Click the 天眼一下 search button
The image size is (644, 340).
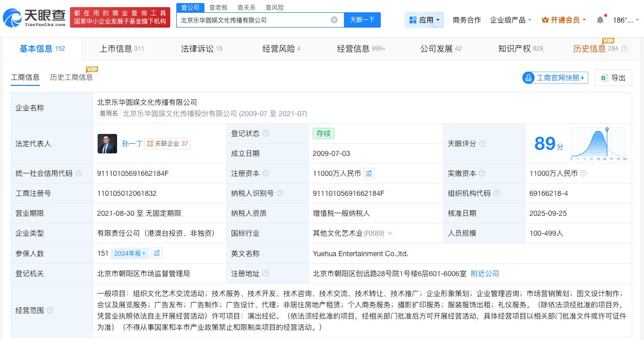[x=362, y=20]
